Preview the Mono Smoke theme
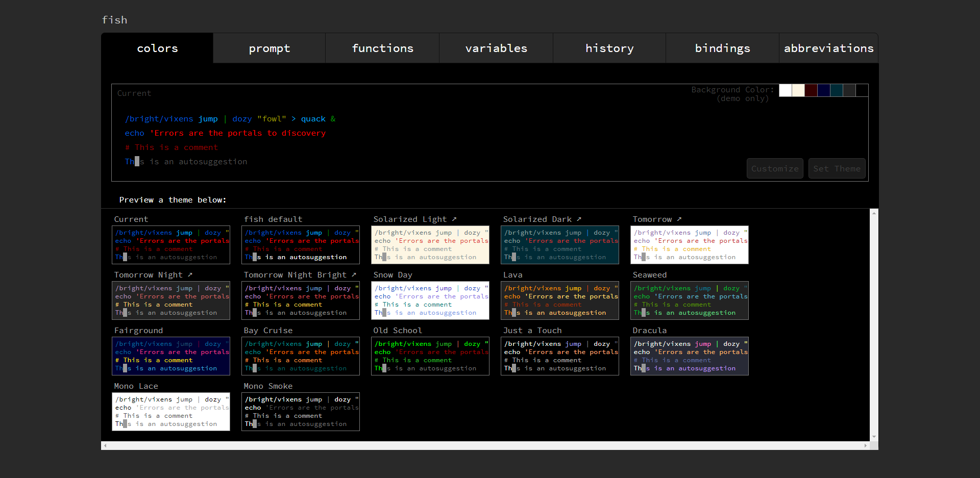 point(301,412)
